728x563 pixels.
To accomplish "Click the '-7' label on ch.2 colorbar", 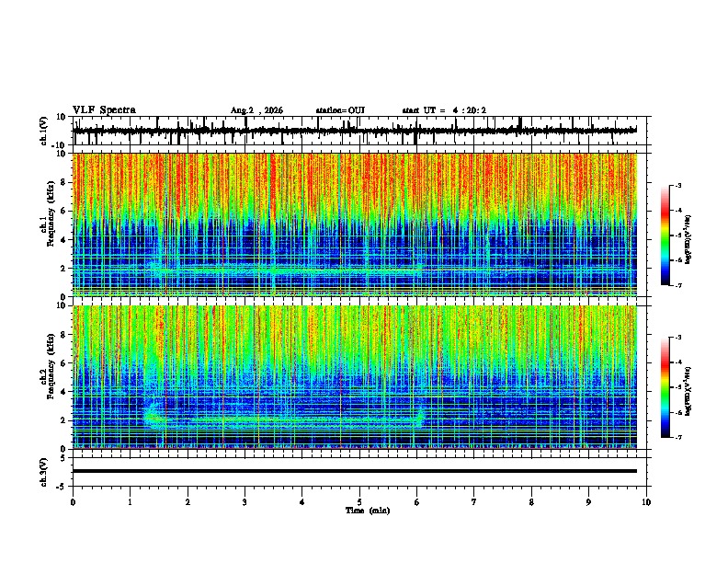I will pos(677,438).
